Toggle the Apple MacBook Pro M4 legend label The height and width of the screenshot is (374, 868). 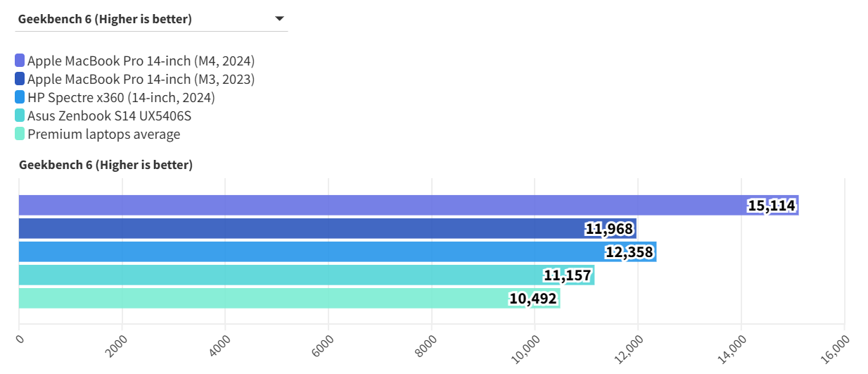point(141,61)
